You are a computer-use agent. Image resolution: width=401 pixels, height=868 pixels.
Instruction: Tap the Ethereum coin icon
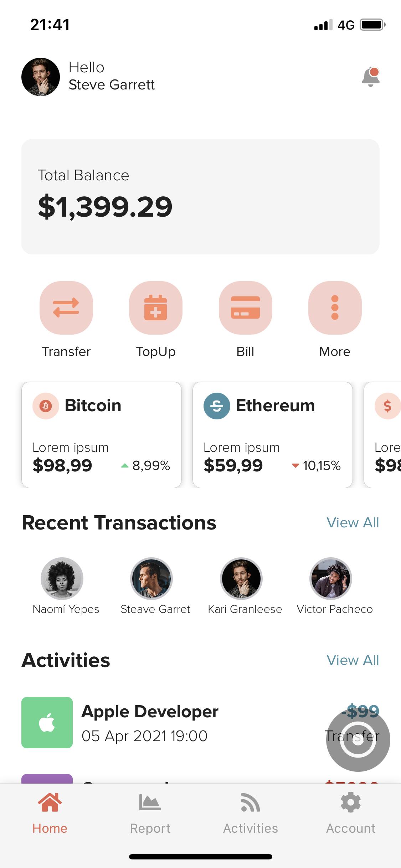pyautogui.click(x=217, y=406)
